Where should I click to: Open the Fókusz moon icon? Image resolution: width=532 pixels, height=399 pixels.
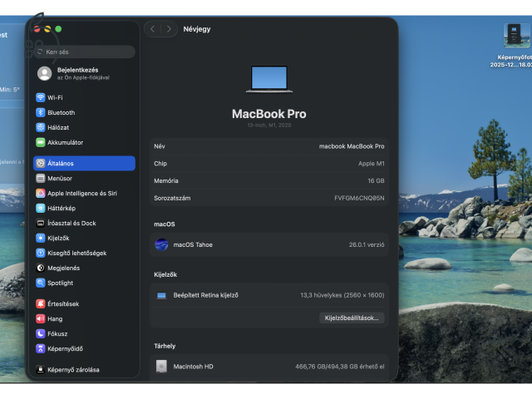click(x=41, y=334)
